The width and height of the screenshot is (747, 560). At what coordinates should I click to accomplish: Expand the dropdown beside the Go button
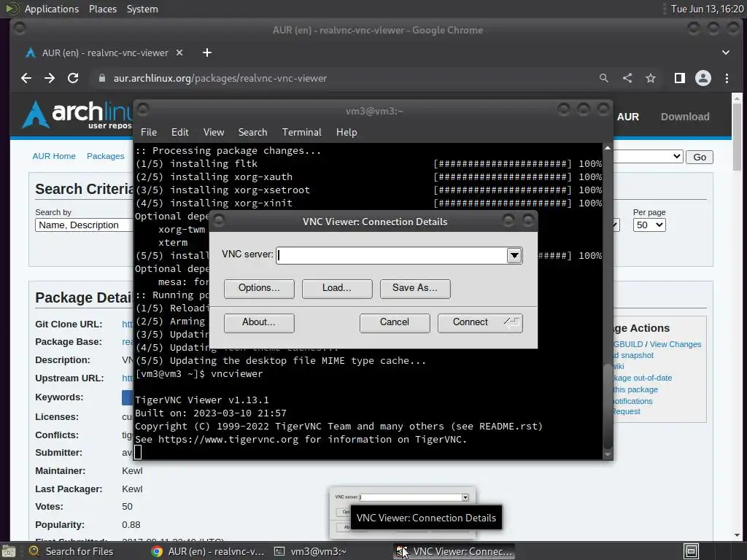click(649, 156)
